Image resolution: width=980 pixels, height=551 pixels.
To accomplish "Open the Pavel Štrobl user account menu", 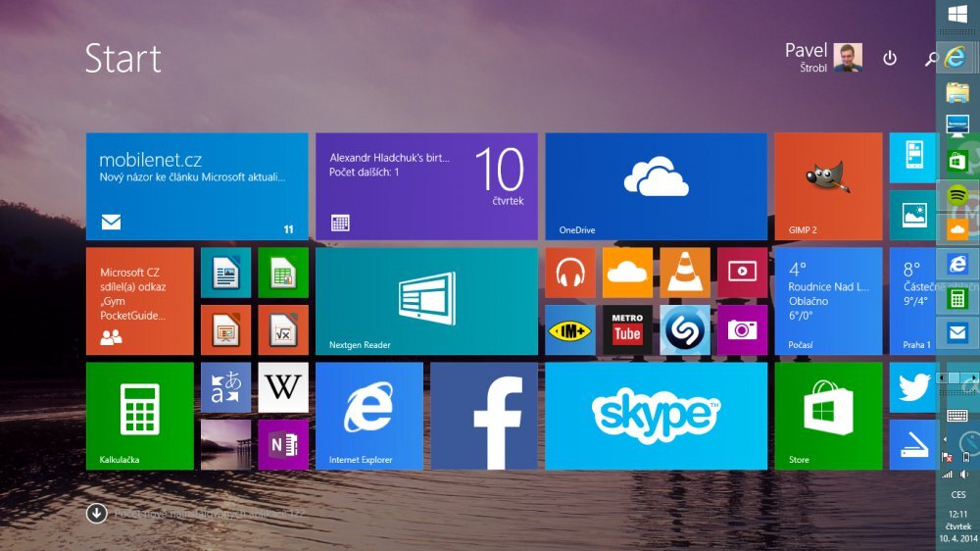I will point(823,58).
